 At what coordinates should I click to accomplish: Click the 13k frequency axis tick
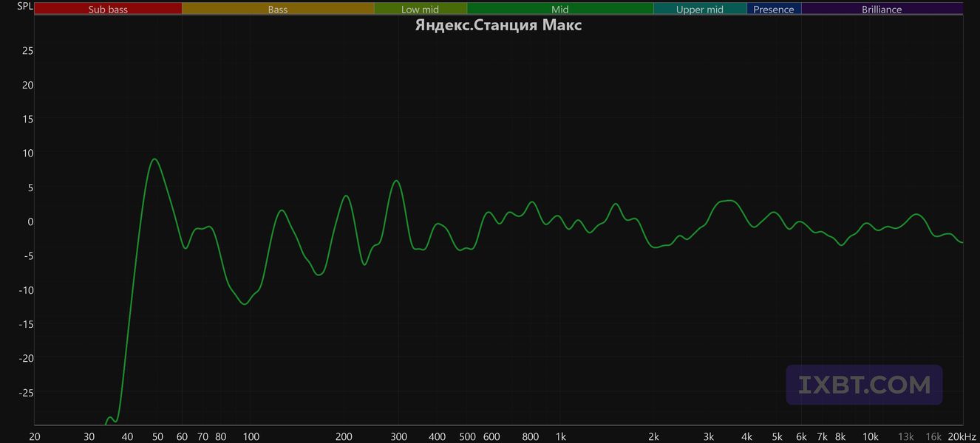[905, 436]
